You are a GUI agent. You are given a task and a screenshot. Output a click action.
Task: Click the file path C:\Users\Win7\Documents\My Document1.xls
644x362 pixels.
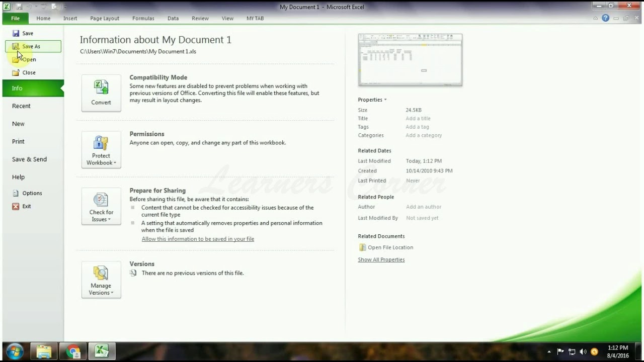(138, 51)
